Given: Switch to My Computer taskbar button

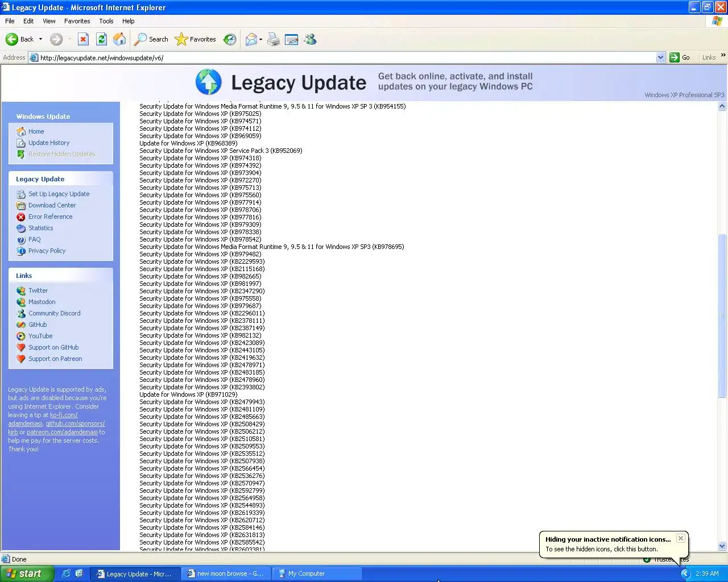Looking at the screenshot, I should [x=317, y=573].
